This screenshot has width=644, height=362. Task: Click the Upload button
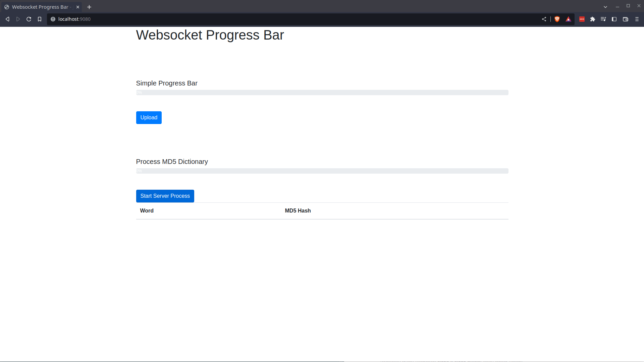[149, 118]
